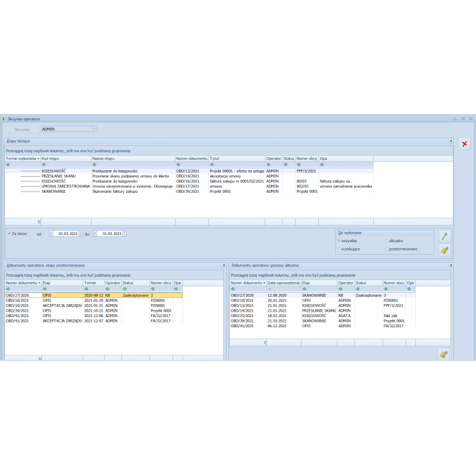
Task: Collapse Dokumenty operatora: procesy aktywne panel
Action: [450, 265]
